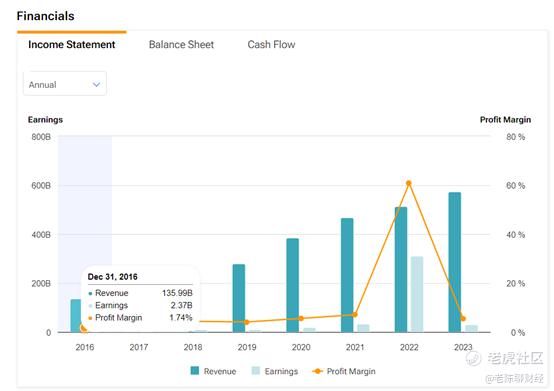Click the Profit Margin legend line icon
The width and height of the screenshot is (554, 391).
318,371
